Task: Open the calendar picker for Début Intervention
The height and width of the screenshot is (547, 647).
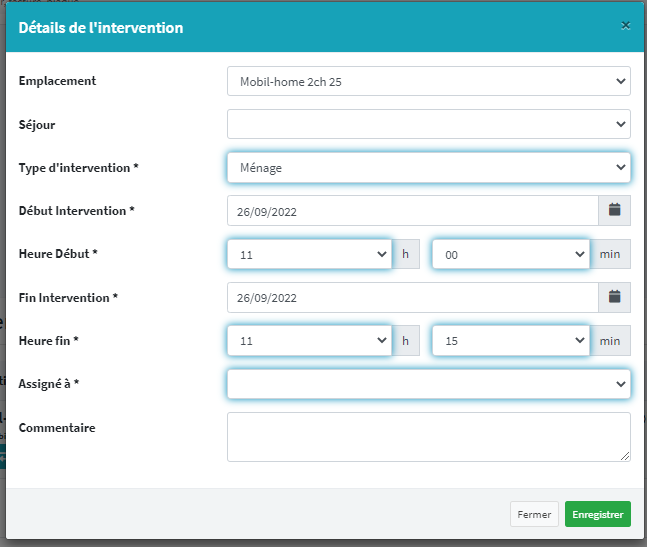Action: click(614, 211)
